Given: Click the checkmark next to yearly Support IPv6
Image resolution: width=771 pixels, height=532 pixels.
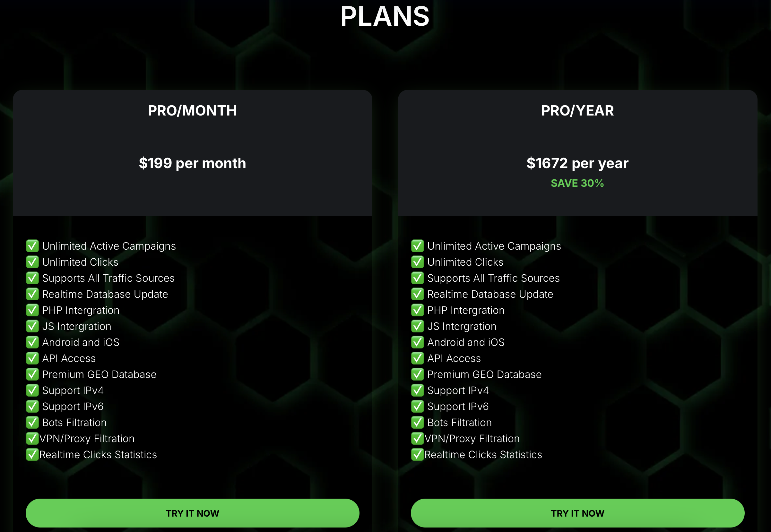Looking at the screenshot, I should click(418, 406).
